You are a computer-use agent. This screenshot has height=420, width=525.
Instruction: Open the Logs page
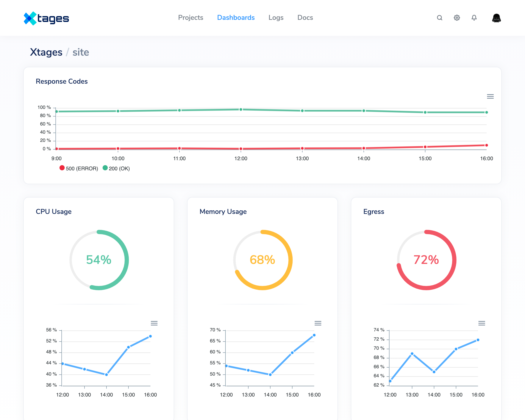click(276, 18)
